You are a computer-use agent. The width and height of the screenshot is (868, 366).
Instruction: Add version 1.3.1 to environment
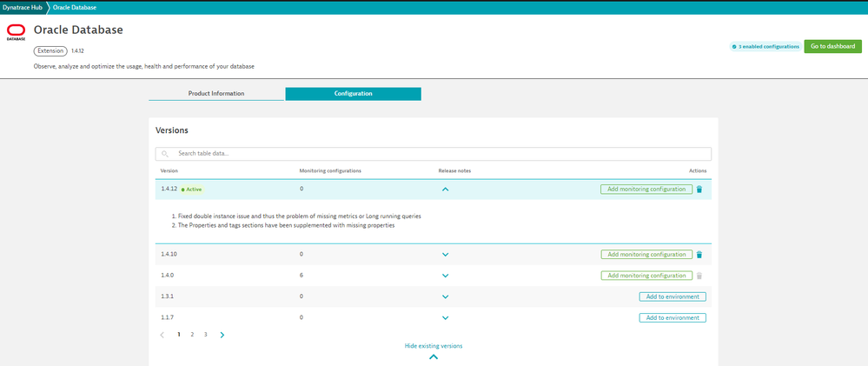673,296
